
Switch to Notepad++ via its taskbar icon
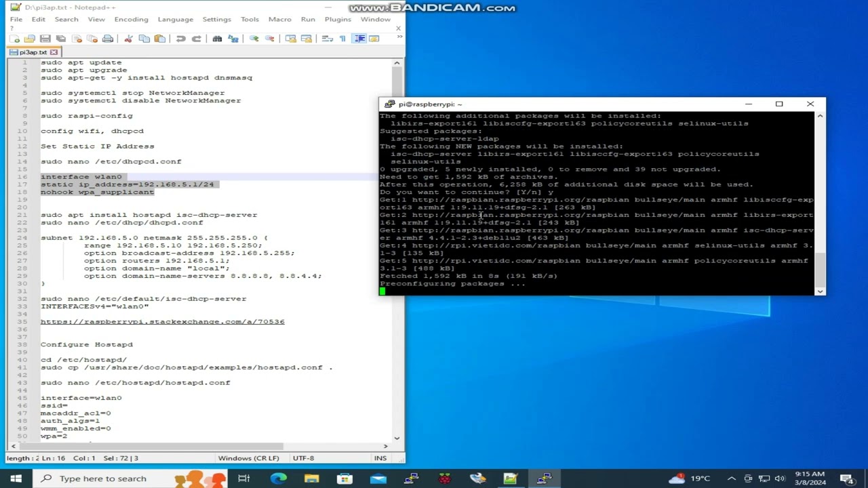[x=511, y=479]
